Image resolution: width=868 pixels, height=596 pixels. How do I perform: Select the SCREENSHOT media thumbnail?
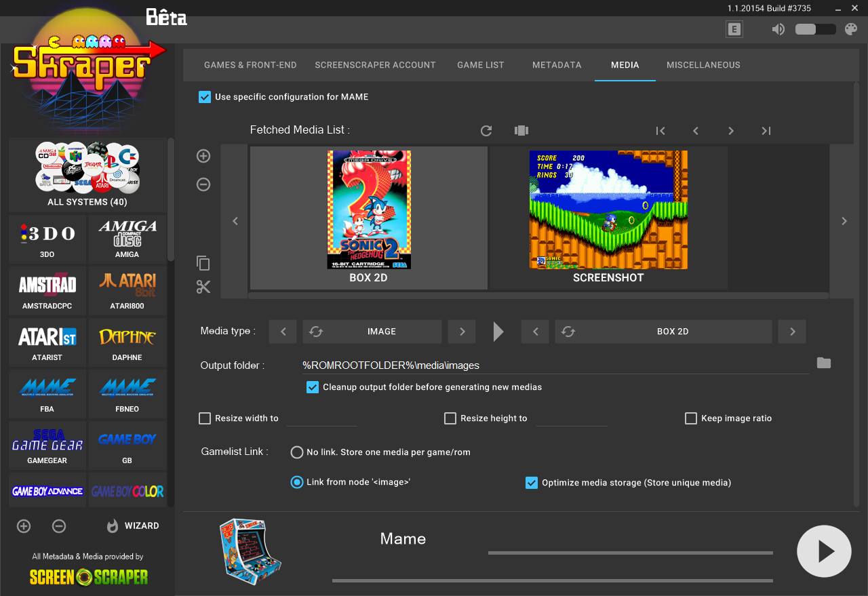[x=608, y=218]
